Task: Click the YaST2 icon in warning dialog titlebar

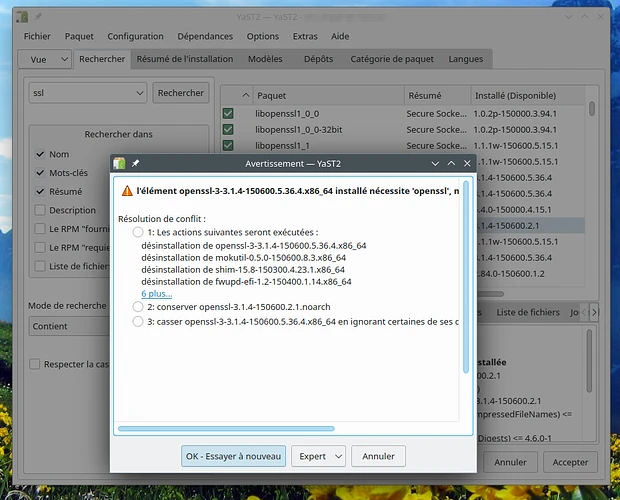Action: 119,163
